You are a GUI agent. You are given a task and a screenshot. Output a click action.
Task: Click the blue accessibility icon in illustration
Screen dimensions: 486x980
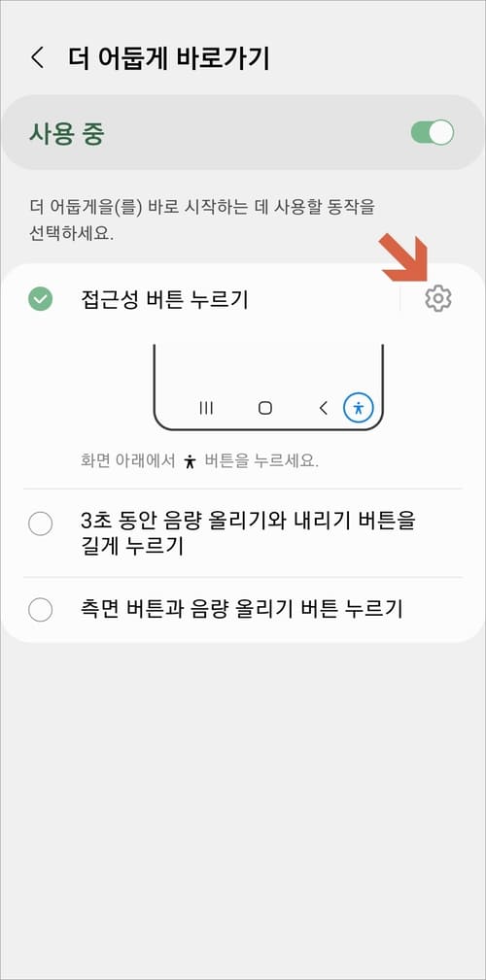[x=359, y=408]
